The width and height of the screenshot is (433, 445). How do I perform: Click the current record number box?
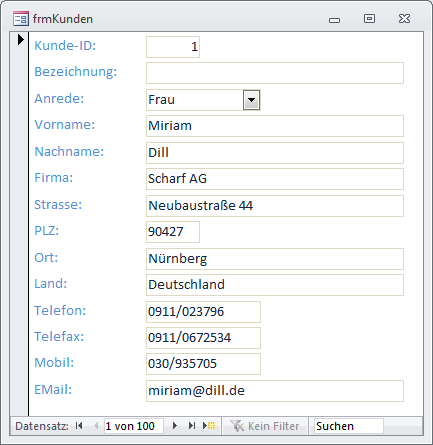click(134, 426)
